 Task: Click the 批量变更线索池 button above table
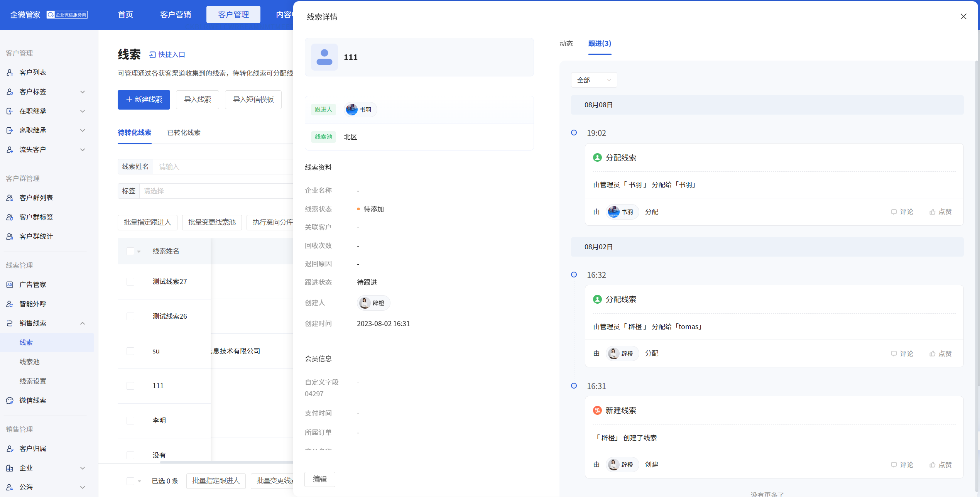pyautogui.click(x=212, y=222)
